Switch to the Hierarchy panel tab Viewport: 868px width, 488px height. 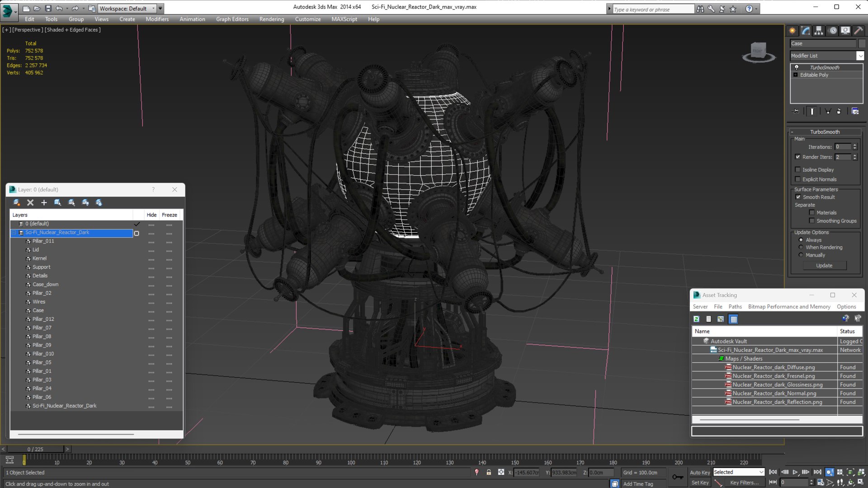point(819,31)
